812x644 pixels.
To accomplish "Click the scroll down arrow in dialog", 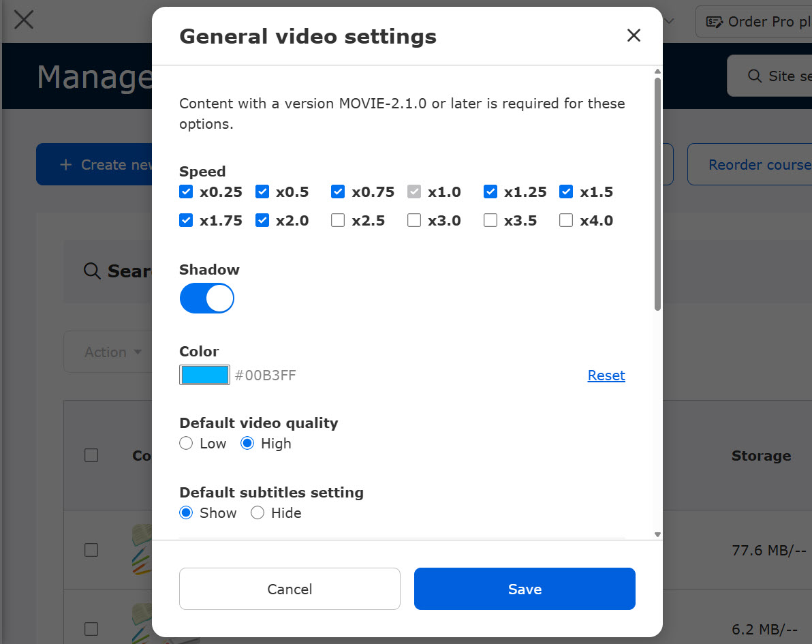I will click(657, 534).
